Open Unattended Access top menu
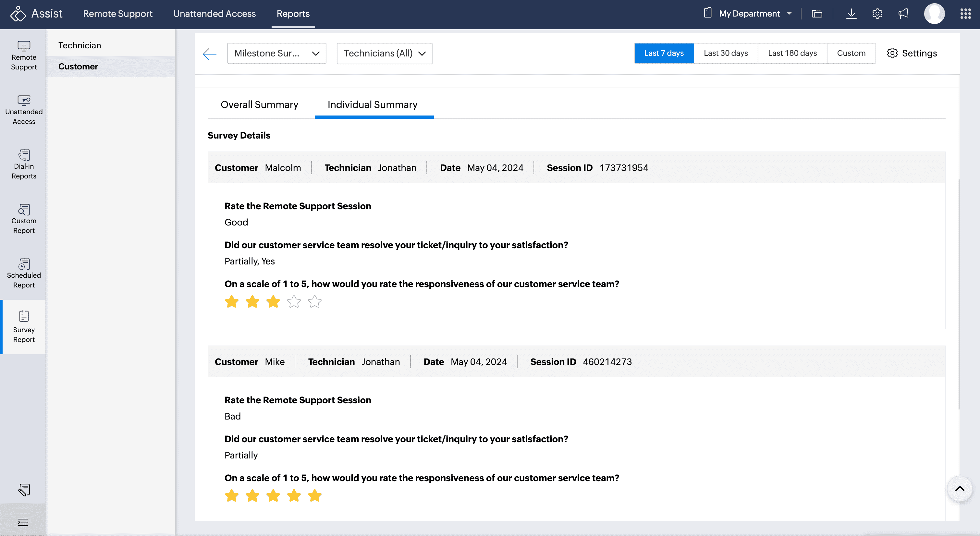This screenshot has width=980, height=536. (x=214, y=14)
